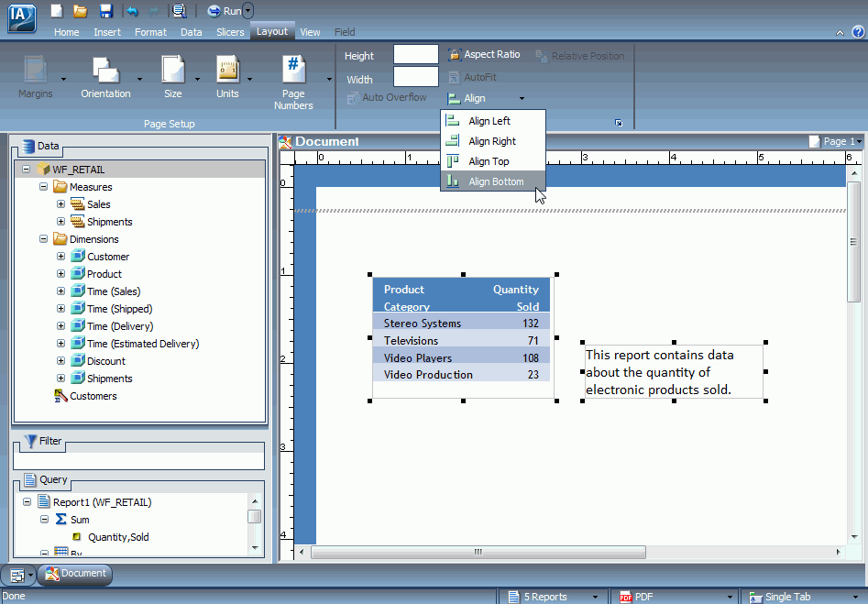Expand the Product dimension

click(x=60, y=273)
